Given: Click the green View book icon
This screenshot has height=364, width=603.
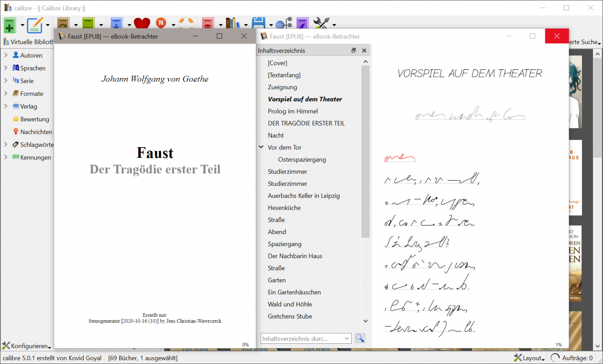Looking at the screenshot, I should (89, 23).
